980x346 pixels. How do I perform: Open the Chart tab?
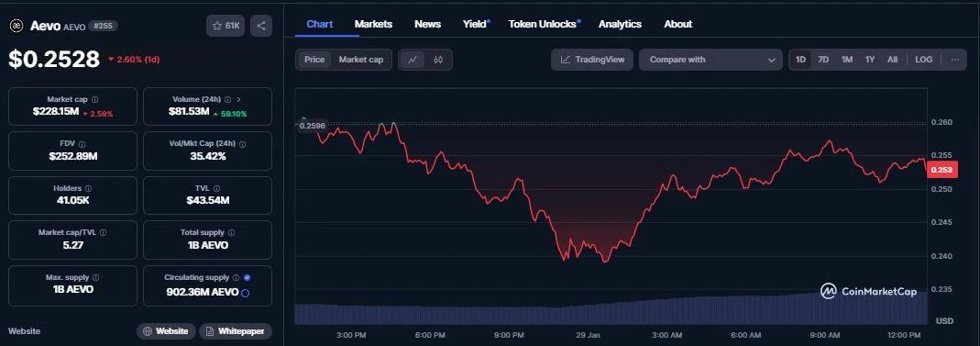319,24
